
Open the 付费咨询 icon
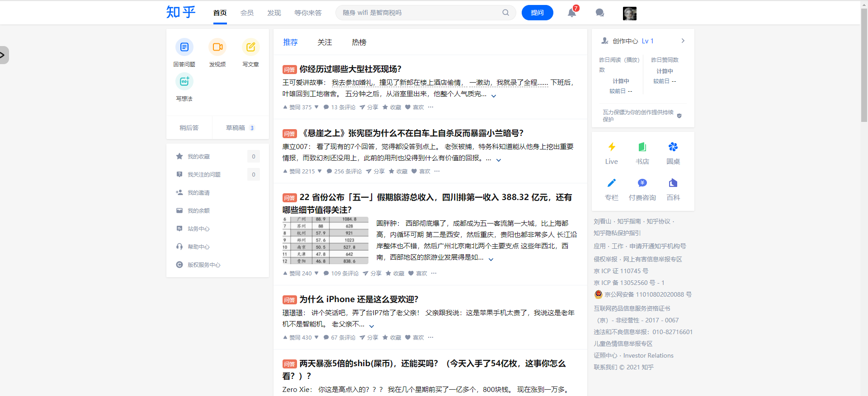tap(642, 183)
